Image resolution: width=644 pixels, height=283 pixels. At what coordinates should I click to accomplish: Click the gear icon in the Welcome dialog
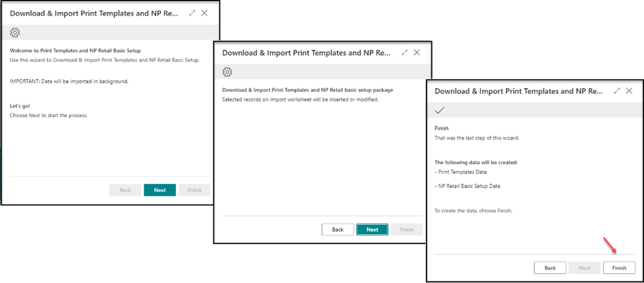pos(15,33)
